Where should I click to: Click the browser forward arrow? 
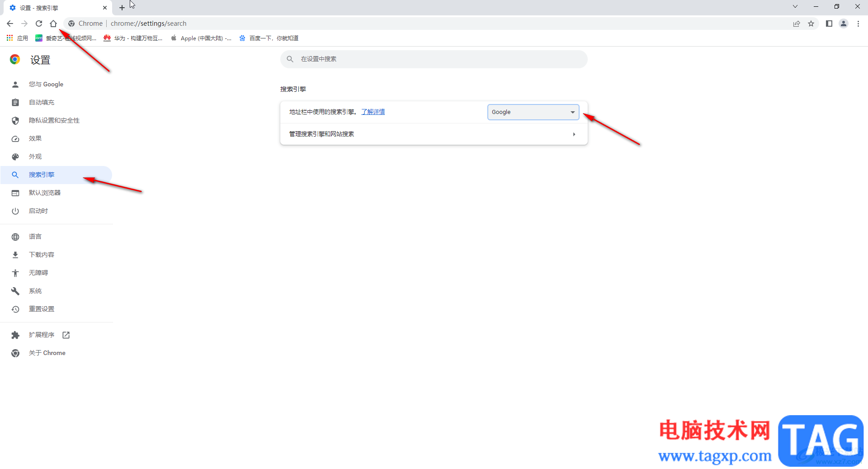click(24, 24)
